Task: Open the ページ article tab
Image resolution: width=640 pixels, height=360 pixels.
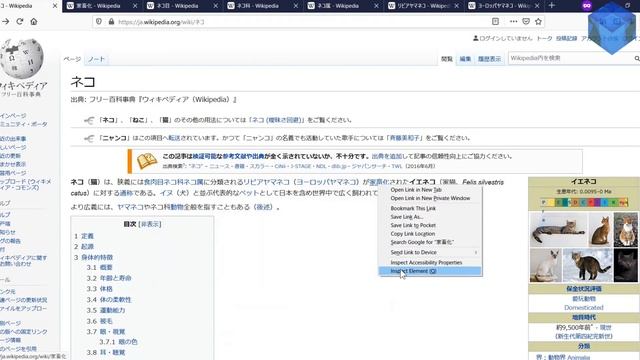Action: click(72, 59)
